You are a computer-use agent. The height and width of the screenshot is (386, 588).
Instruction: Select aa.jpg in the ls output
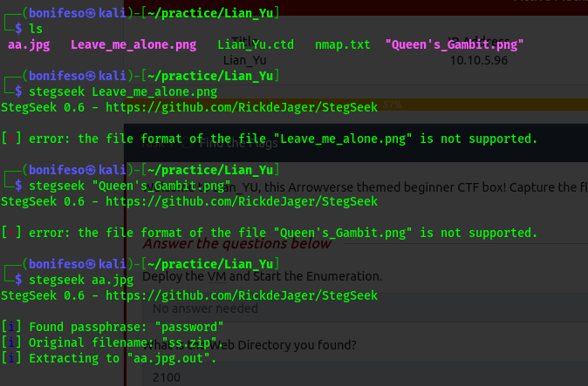tap(25, 44)
